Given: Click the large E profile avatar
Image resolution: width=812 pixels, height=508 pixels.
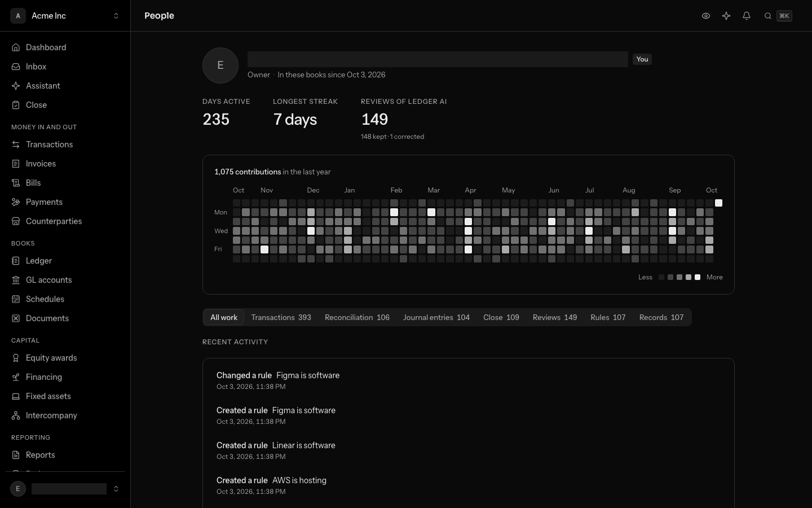Looking at the screenshot, I should (220, 65).
